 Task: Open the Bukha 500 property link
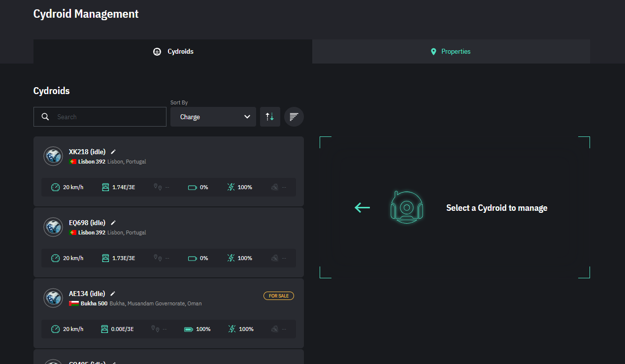point(94,303)
